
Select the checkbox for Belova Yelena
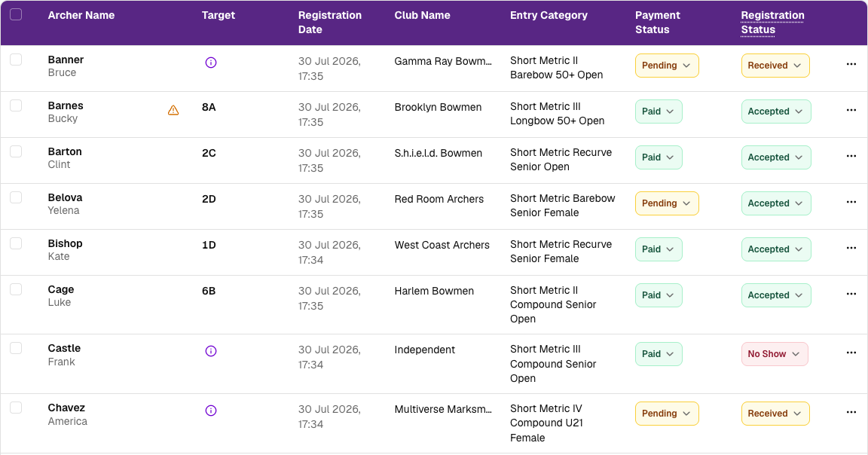16,197
